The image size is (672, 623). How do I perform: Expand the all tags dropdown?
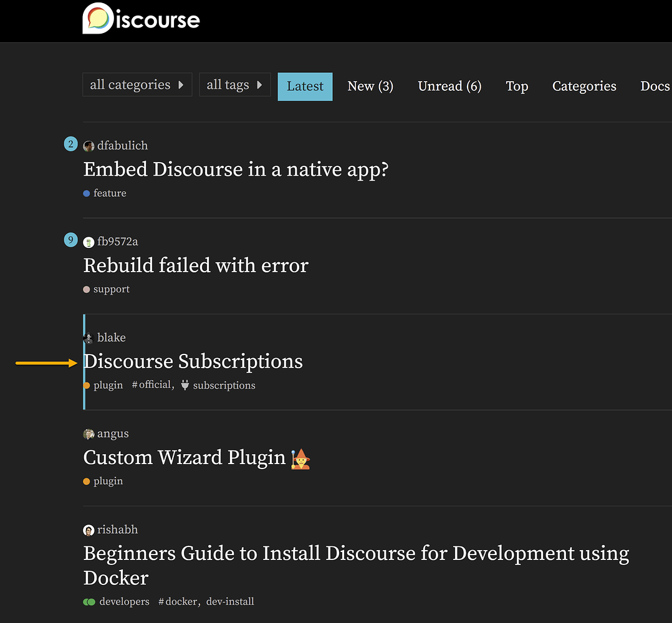click(x=234, y=85)
